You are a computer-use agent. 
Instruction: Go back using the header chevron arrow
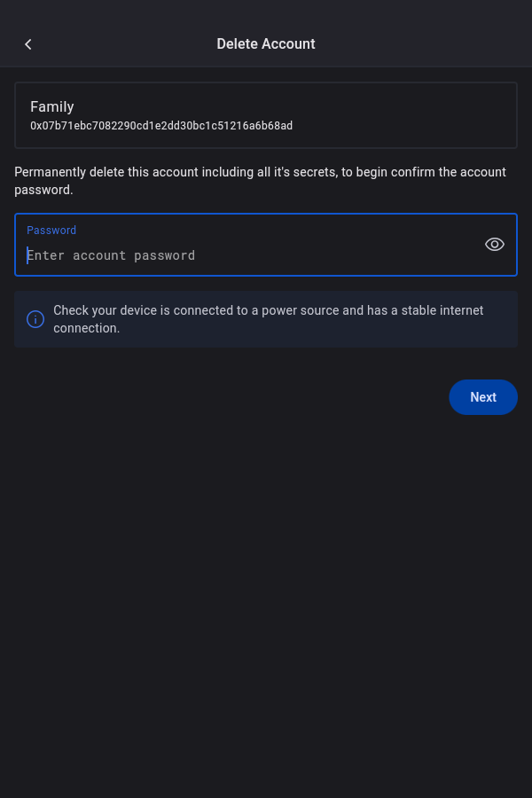[x=28, y=44]
